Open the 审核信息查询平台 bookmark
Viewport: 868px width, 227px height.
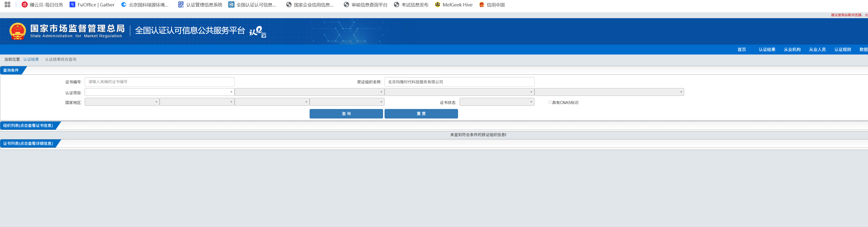[366, 5]
